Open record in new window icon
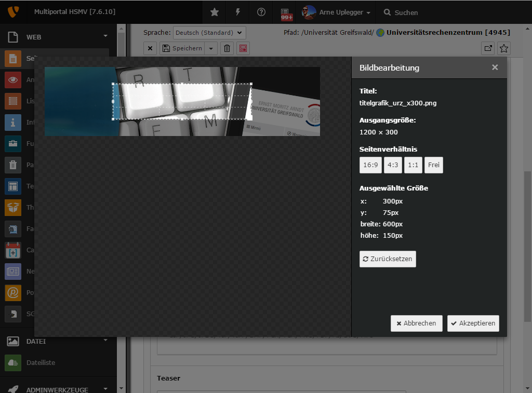The width and height of the screenshot is (532, 393). pos(488,48)
